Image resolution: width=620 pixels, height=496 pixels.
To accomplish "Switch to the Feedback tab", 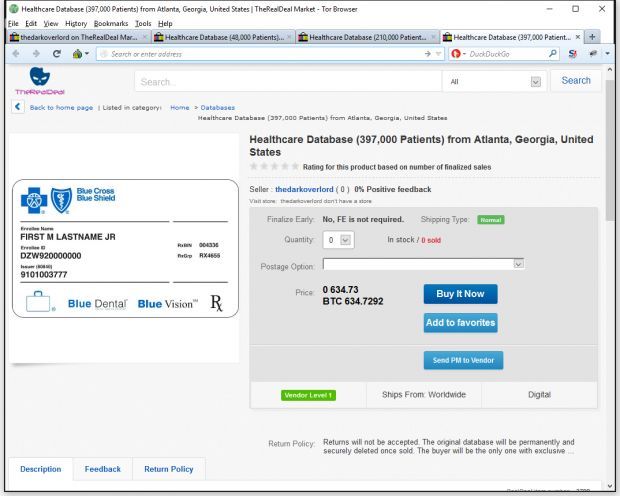I will 102,468.
